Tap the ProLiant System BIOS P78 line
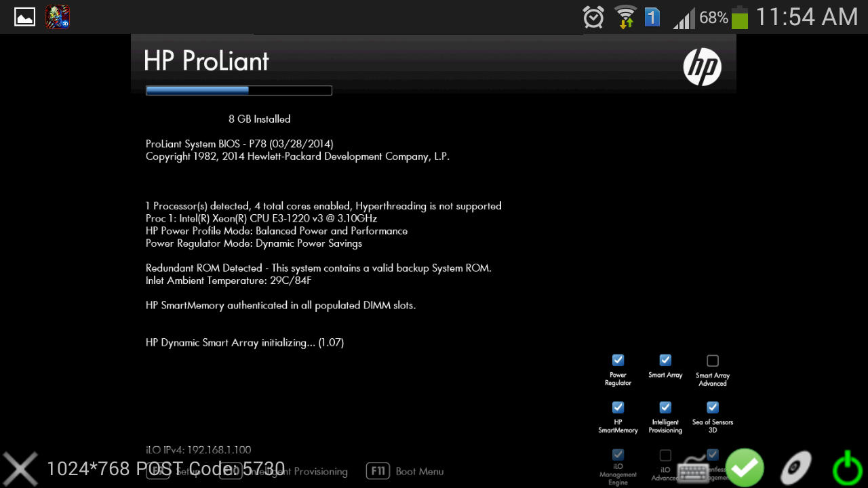 click(239, 144)
